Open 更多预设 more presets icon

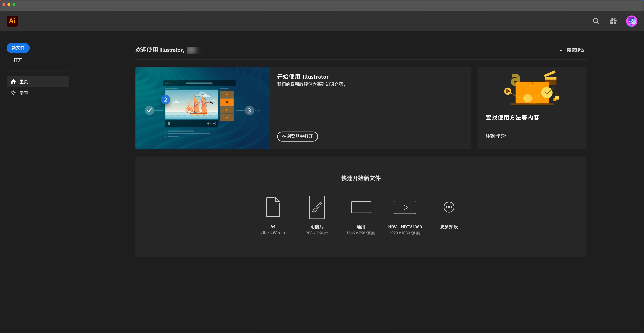coord(449,207)
